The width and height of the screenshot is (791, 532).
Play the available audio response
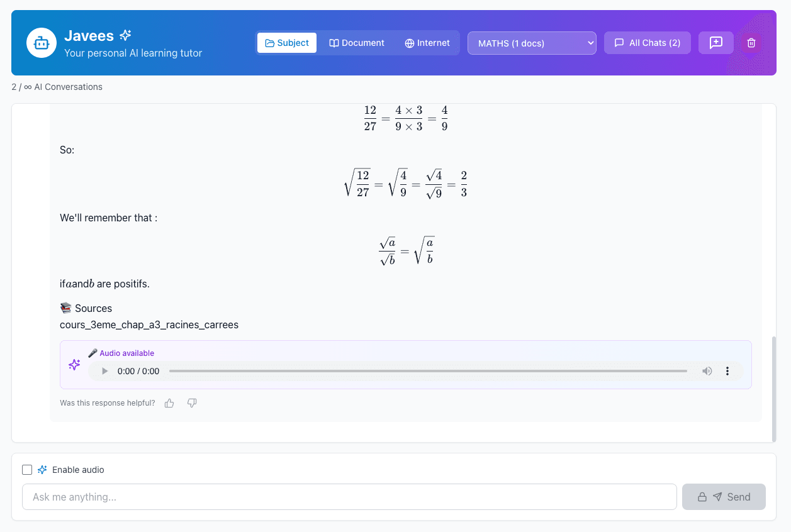pyautogui.click(x=105, y=371)
